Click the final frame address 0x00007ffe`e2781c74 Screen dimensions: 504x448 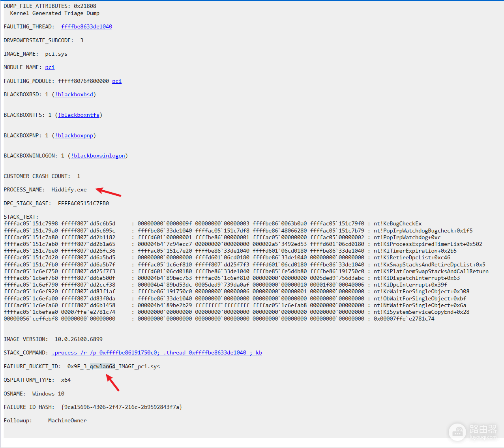click(x=404, y=319)
